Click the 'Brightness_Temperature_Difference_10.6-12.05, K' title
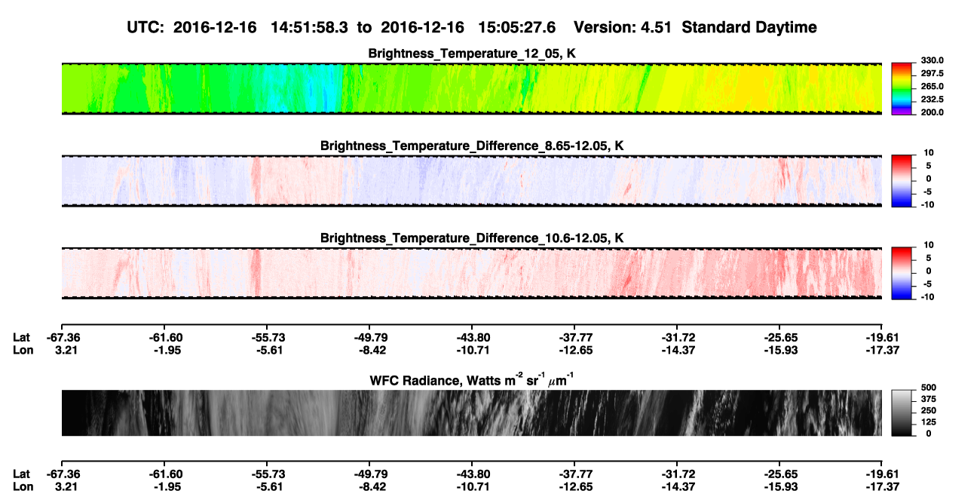The height and width of the screenshot is (503, 980). point(472,238)
